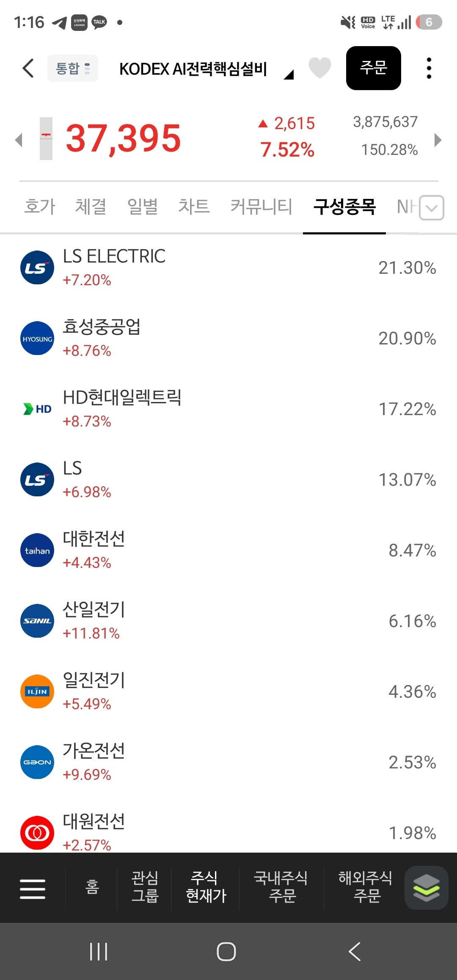Tap the back arrow in the header
Screen dimensions: 457x980
click(28, 68)
